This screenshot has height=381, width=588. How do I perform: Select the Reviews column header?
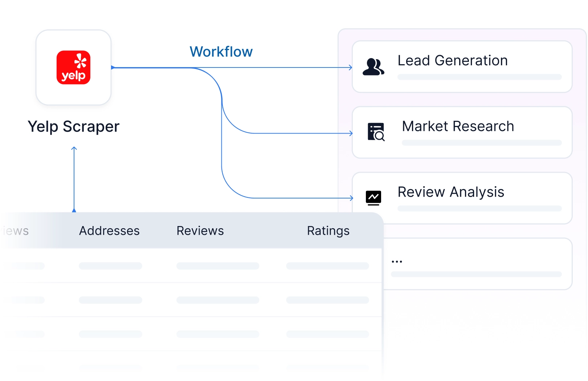click(200, 231)
